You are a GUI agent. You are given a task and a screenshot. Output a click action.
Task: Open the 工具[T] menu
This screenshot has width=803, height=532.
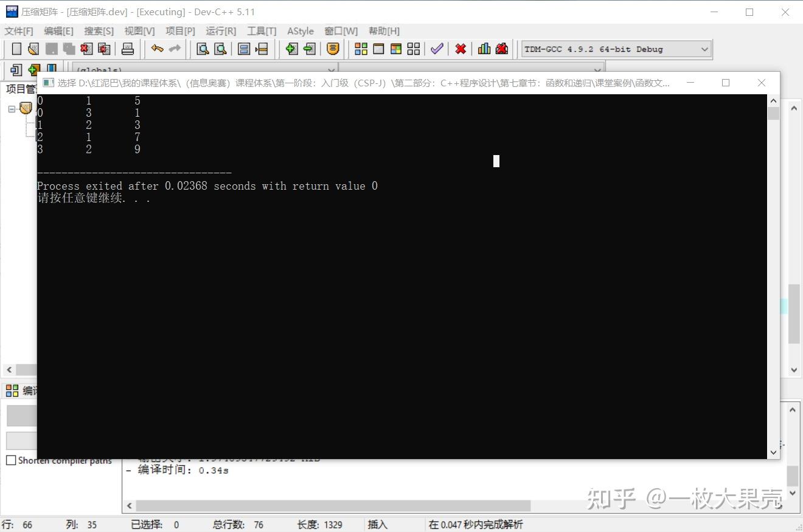(262, 31)
